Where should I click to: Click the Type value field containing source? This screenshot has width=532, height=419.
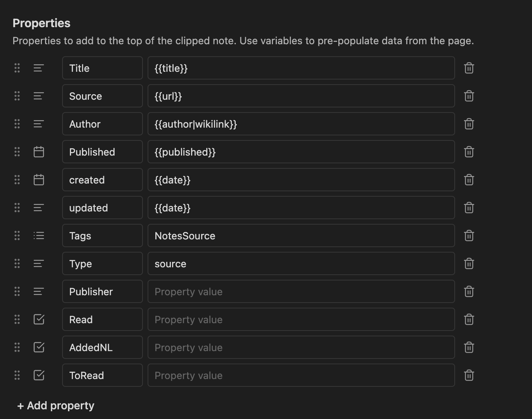pos(301,263)
